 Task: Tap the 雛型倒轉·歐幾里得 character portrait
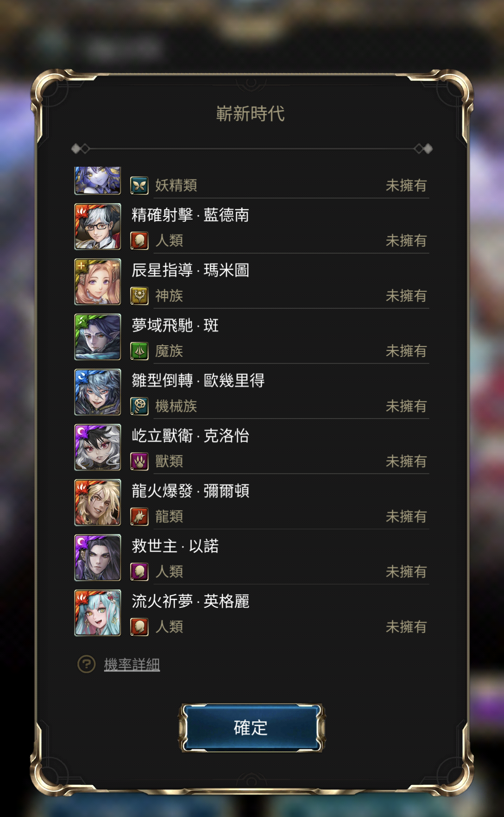tap(98, 392)
